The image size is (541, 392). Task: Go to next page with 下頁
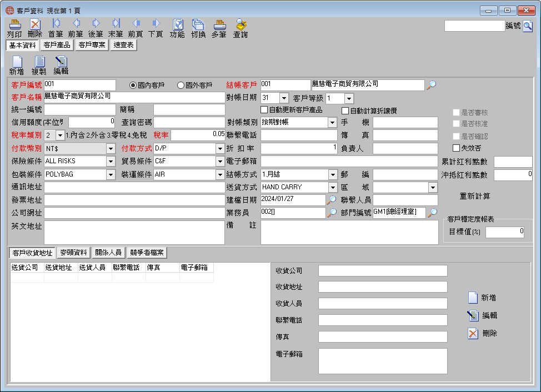click(156, 28)
